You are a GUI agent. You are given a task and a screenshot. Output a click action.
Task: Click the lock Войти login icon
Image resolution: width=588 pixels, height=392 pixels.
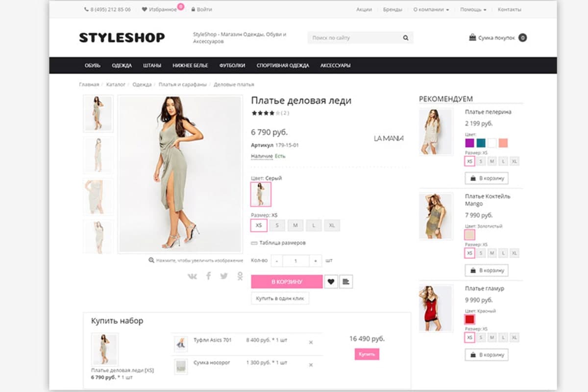click(x=193, y=9)
